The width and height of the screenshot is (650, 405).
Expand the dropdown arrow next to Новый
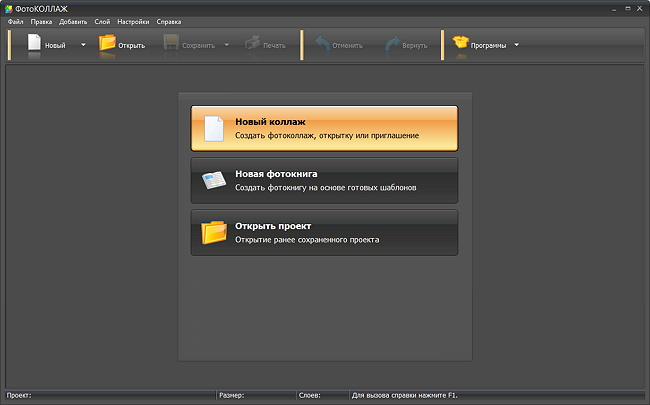(83, 45)
